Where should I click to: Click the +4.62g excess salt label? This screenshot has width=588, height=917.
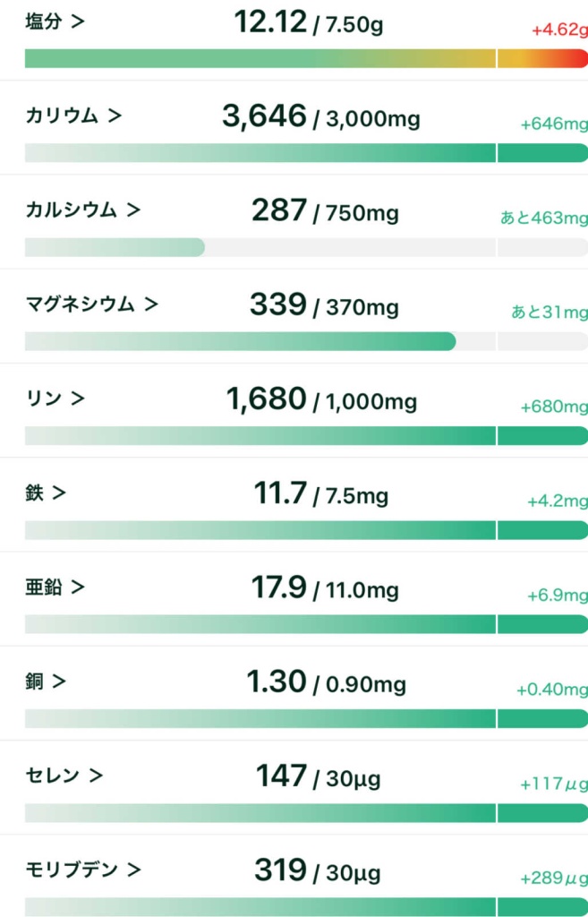[x=559, y=30]
